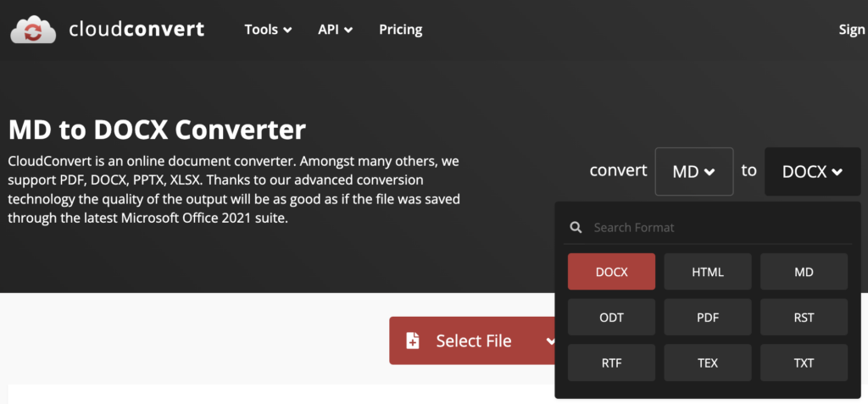Choose HTML as the output format
The width and height of the screenshot is (868, 404).
[708, 272]
